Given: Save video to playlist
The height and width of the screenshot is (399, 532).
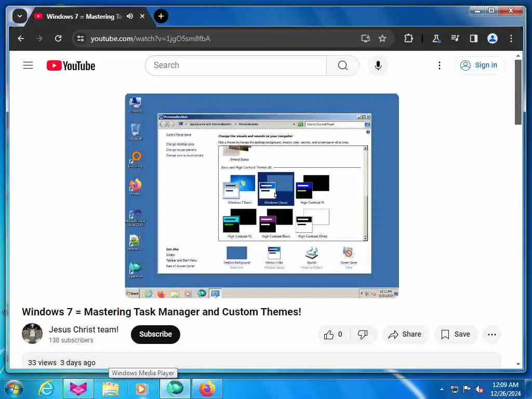Looking at the screenshot, I should pyautogui.click(x=456, y=335).
